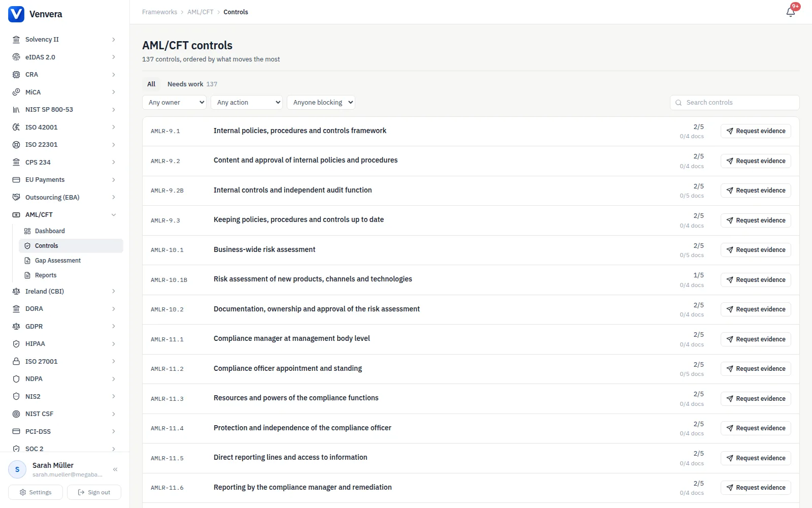
Task: Click the Venvera logo icon
Action: [16, 14]
